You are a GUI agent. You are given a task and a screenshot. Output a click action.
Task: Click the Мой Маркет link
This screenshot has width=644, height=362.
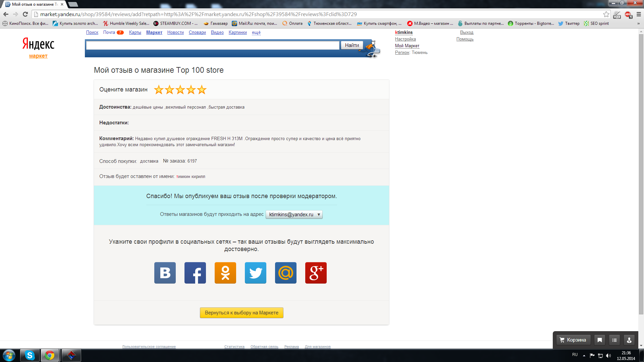[407, 46]
